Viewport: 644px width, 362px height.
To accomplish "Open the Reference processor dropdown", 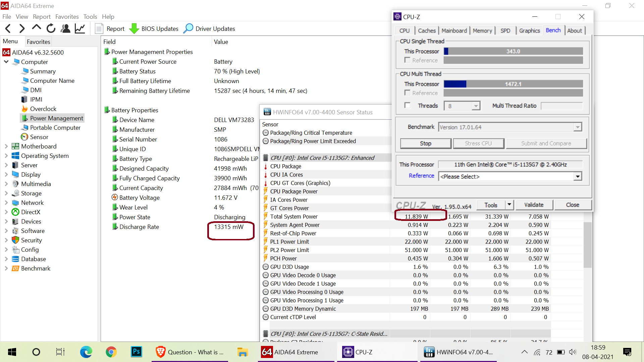I will point(578,177).
